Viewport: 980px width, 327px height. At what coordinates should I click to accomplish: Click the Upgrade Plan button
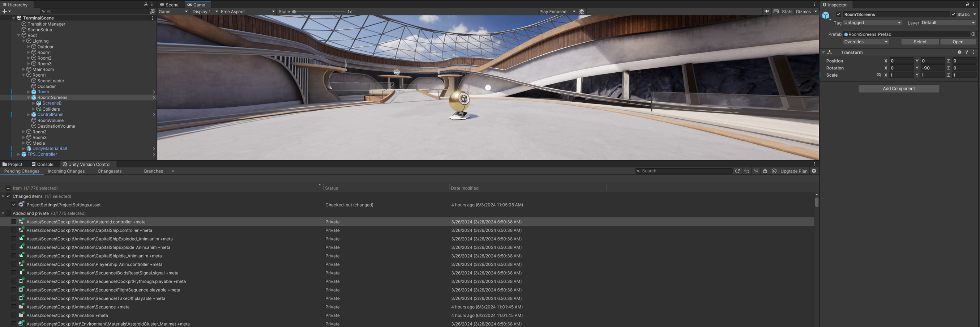pos(793,171)
